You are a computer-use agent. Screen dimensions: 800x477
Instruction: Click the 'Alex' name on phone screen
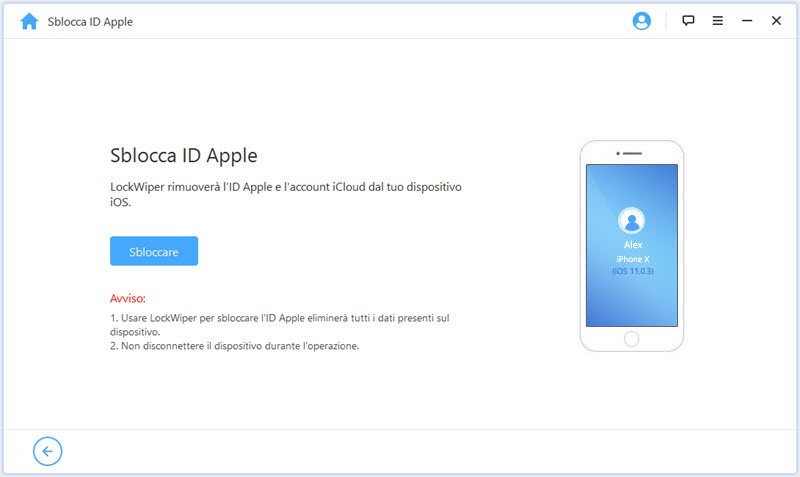633,245
